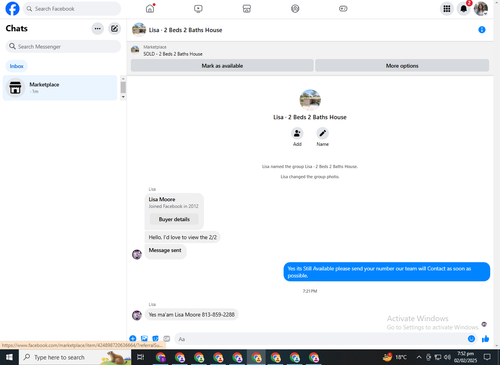
Task: Click the Search Messenger field
Action: click(63, 46)
